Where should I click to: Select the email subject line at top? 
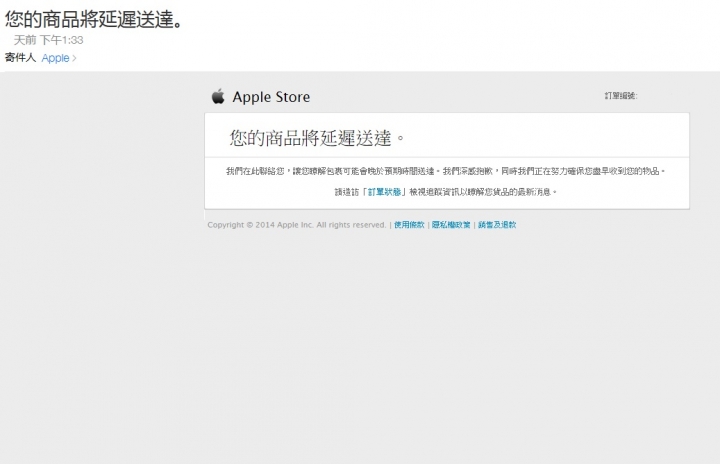point(94,19)
